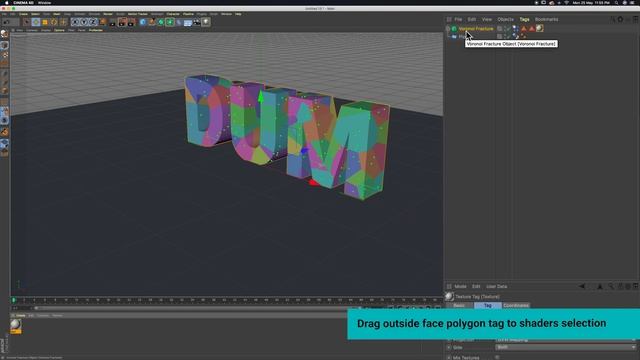
Task: Open the Character menu
Action: coord(173,14)
